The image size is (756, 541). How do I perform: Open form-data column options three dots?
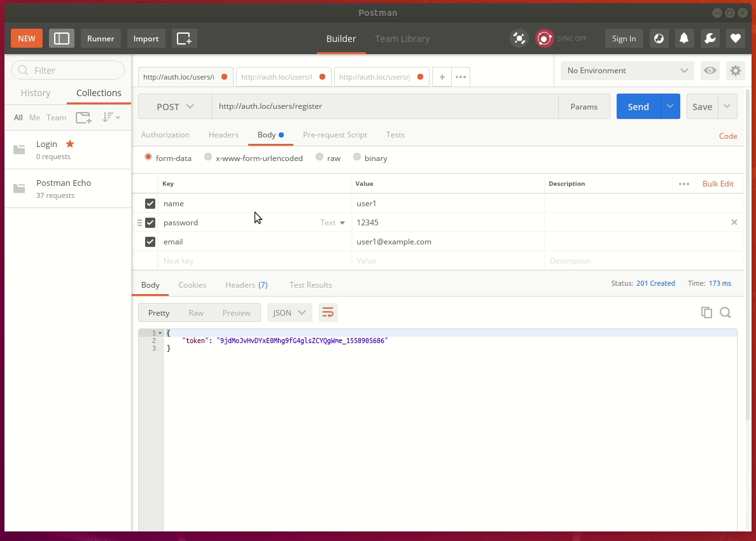pyautogui.click(x=684, y=184)
